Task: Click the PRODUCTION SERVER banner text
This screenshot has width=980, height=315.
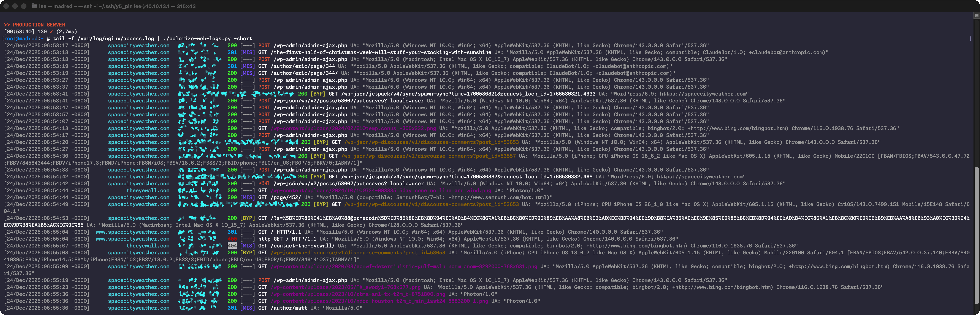Action: (x=39, y=25)
